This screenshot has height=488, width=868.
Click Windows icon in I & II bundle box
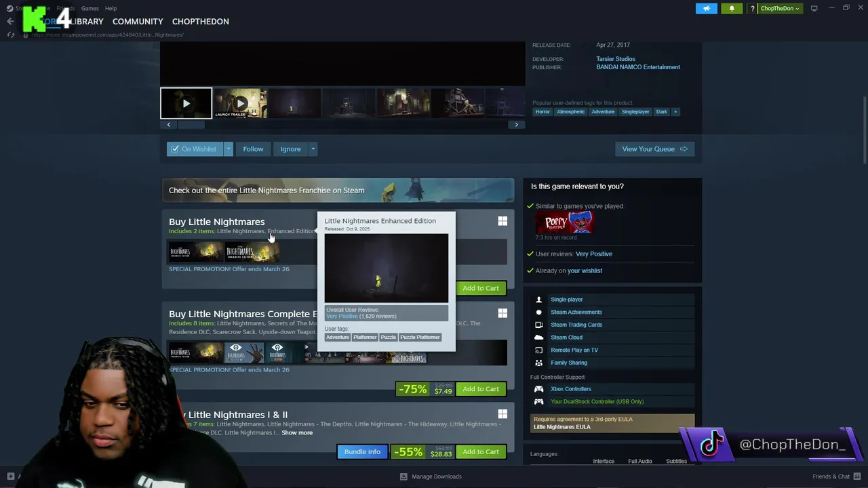point(502,414)
